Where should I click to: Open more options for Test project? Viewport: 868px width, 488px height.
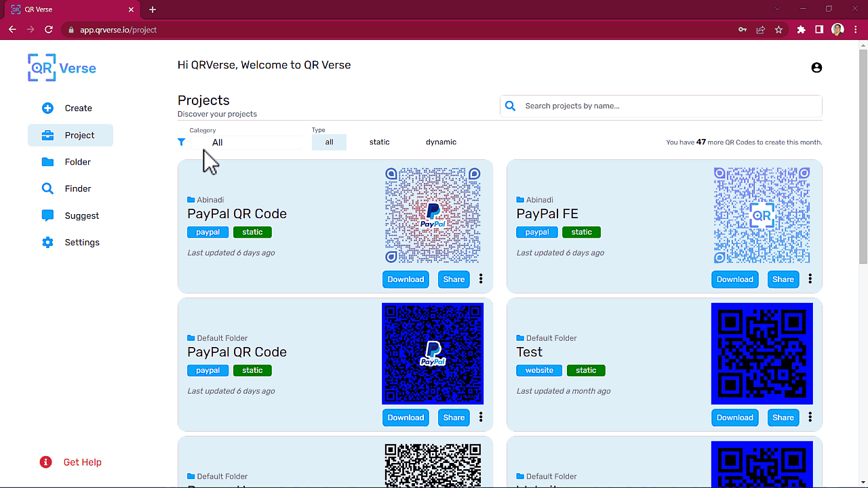pos(810,418)
